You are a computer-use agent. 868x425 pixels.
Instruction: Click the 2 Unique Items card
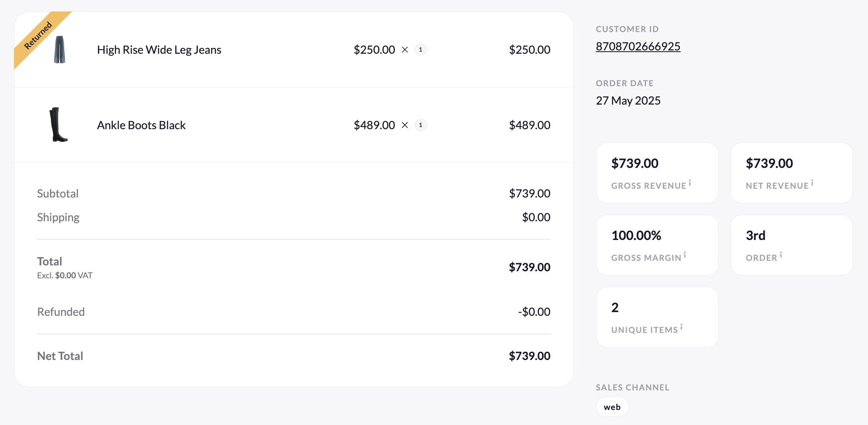click(x=657, y=317)
